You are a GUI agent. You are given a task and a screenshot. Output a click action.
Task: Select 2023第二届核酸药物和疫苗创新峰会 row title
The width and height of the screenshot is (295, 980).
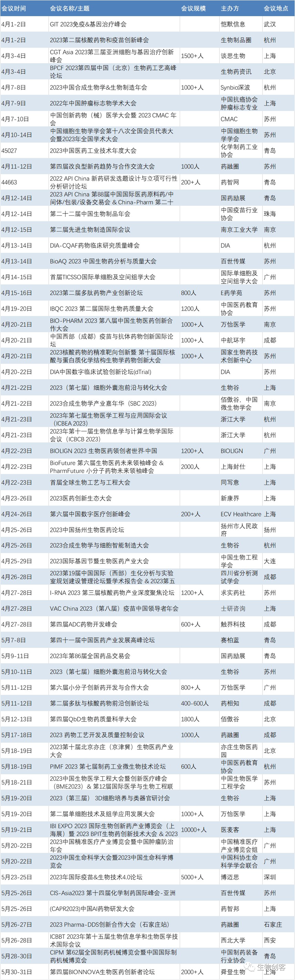click(99, 40)
